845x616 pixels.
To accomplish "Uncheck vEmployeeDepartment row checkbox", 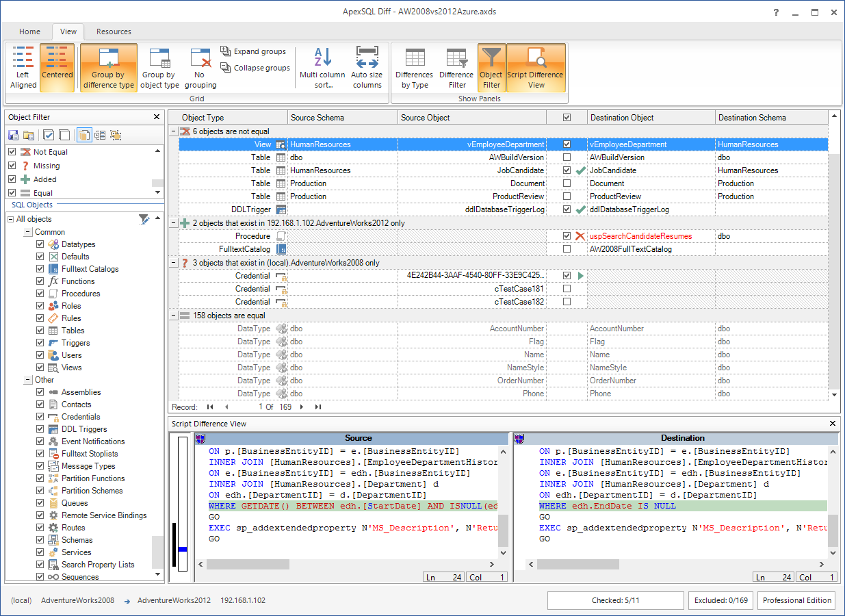I will point(567,144).
